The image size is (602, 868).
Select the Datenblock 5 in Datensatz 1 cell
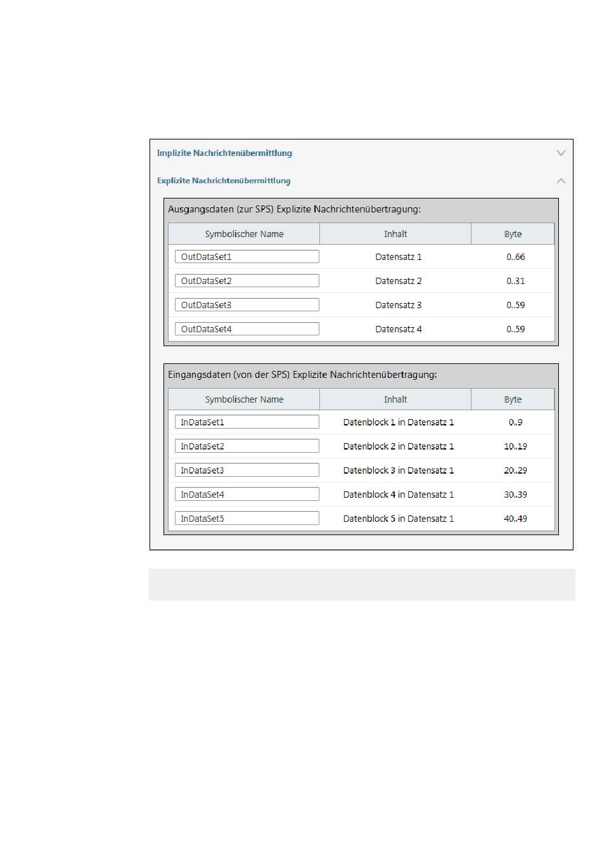(398, 519)
